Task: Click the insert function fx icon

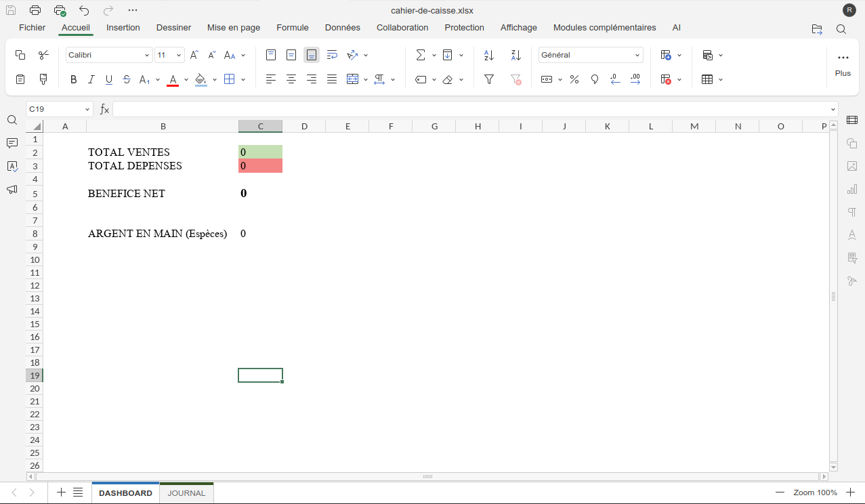Action: 104,109
